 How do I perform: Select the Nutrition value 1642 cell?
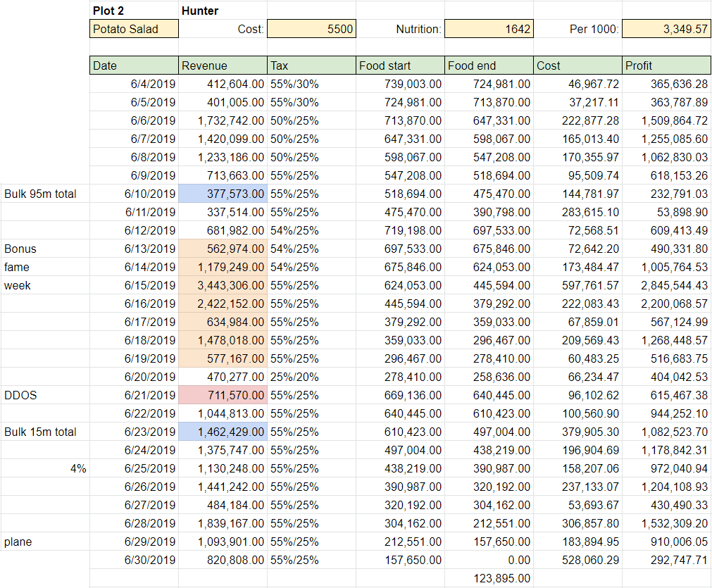coord(489,29)
